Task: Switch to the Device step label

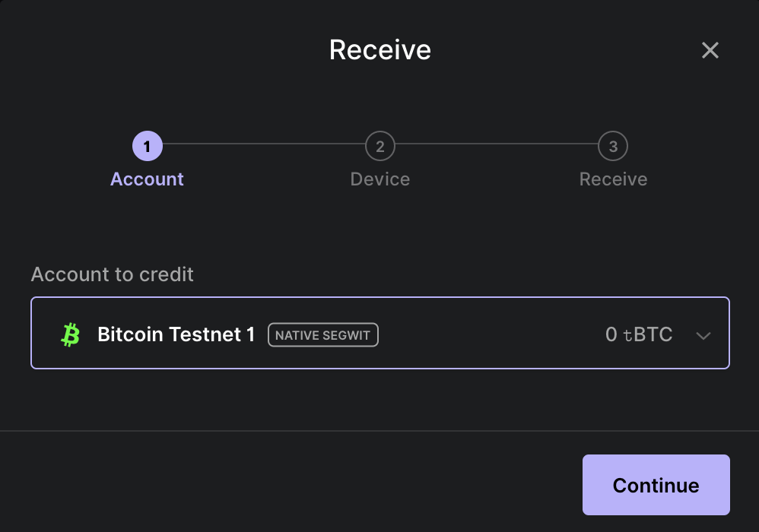Action: point(380,179)
